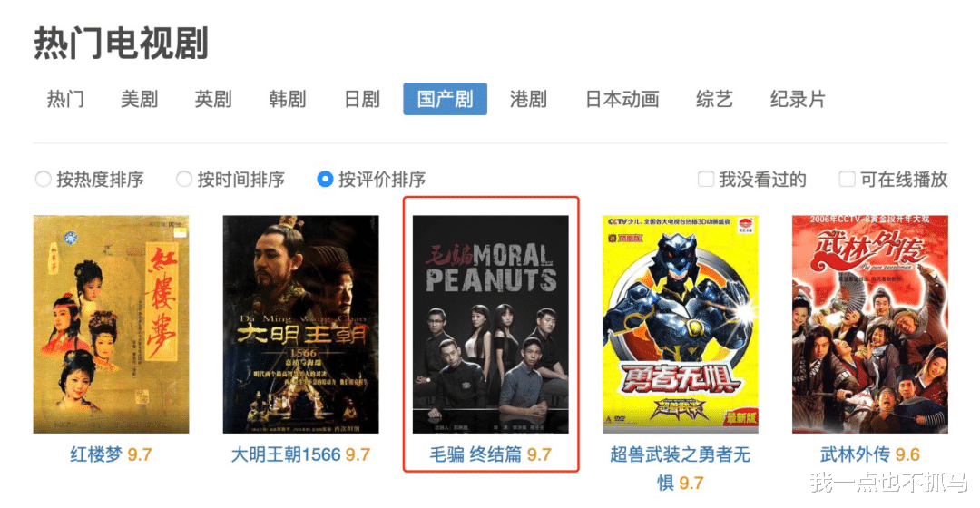Select 按热度排序 radio button

pyautogui.click(x=44, y=180)
